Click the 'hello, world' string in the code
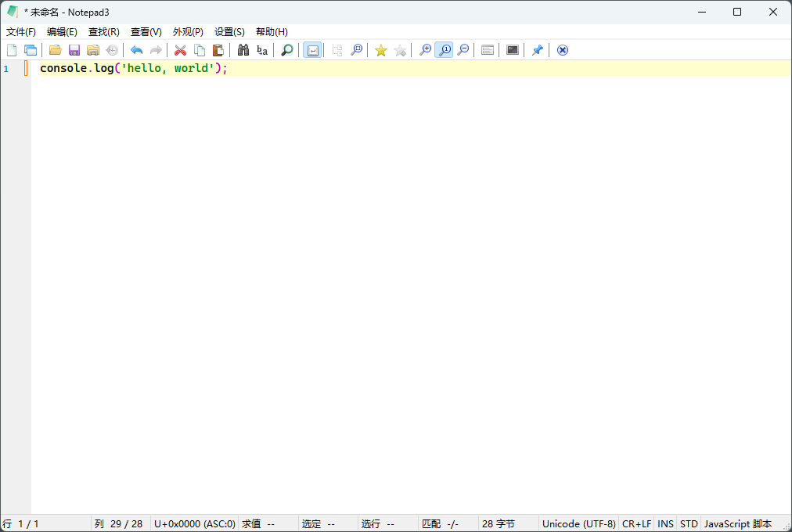Screen dimensions: 792x532 (x=167, y=68)
